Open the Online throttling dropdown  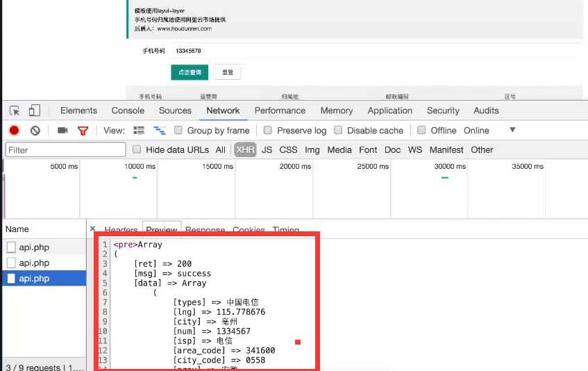(489, 130)
